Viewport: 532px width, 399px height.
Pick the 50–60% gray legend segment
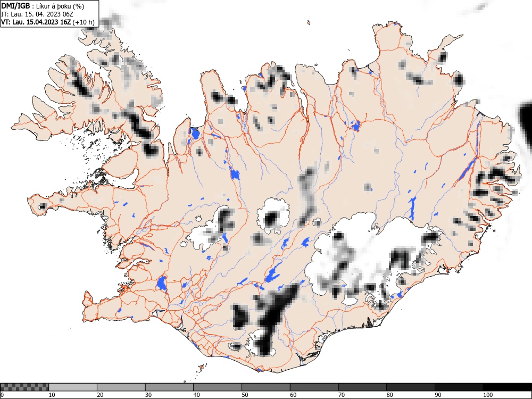pyautogui.click(x=266, y=387)
